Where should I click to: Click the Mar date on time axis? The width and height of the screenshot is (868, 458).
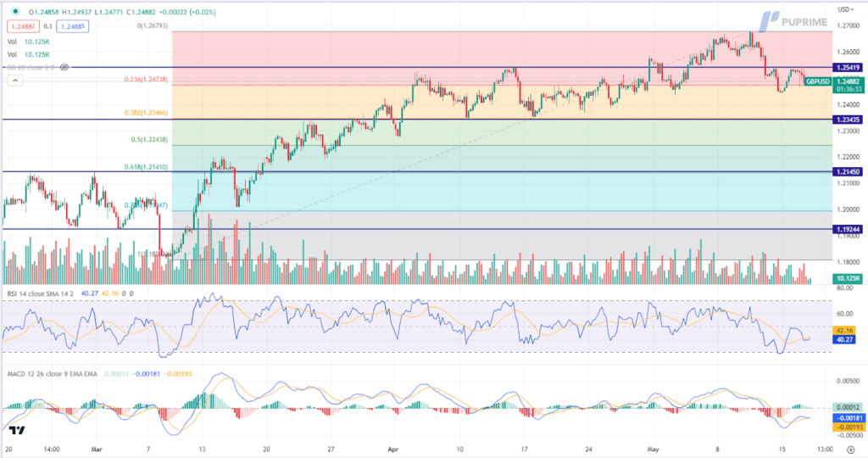pos(97,450)
